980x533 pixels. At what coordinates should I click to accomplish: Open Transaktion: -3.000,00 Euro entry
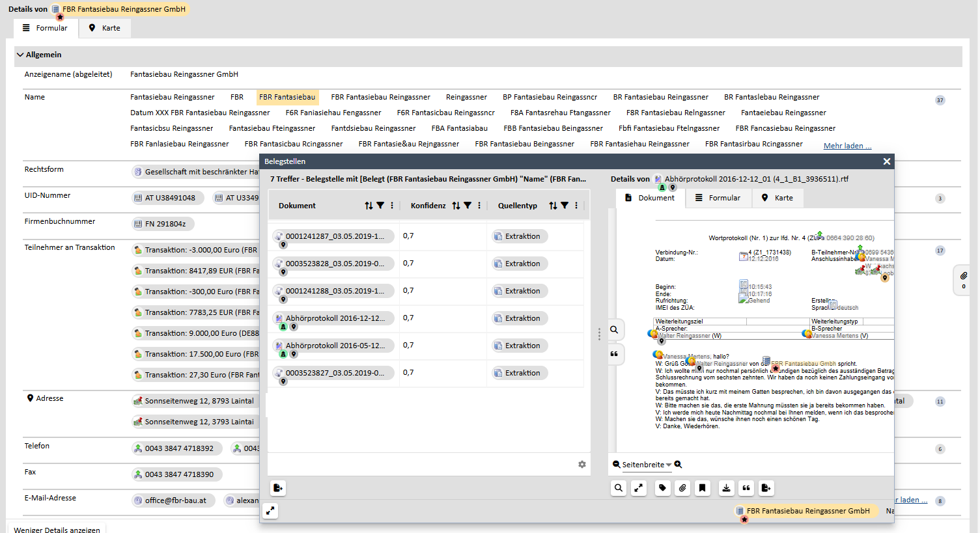[195, 250]
